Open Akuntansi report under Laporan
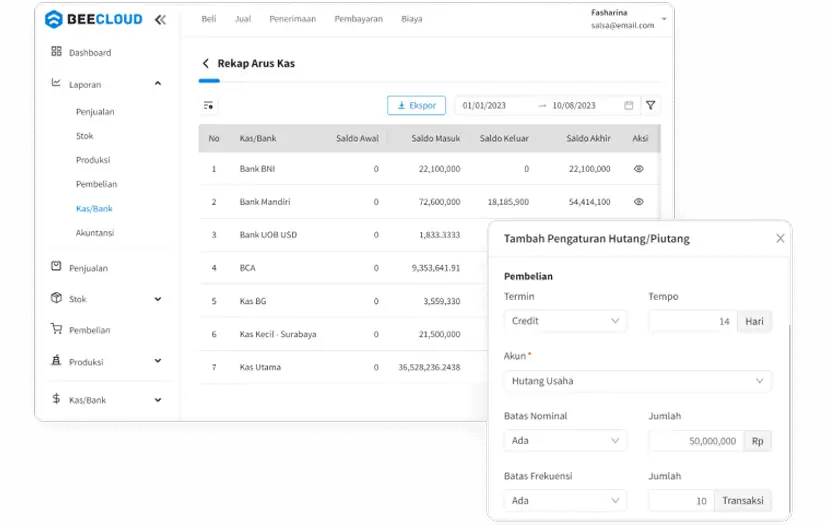This screenshot has height=525, width=826. pos(95,233)
